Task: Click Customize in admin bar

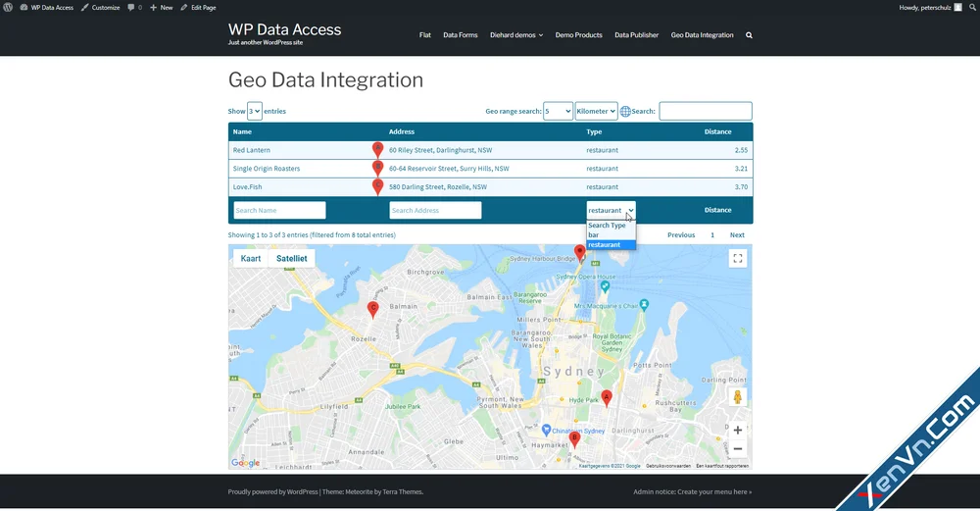Action: tap(100, 8)
